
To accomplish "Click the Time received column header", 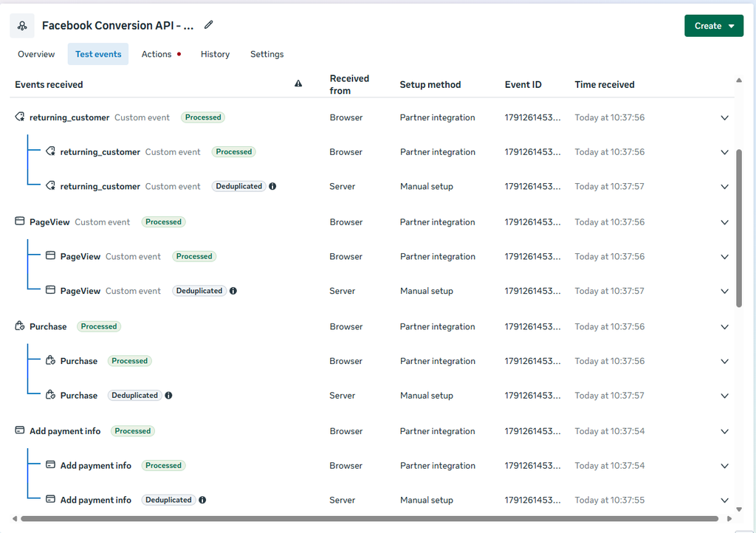I will click(605, 84).
